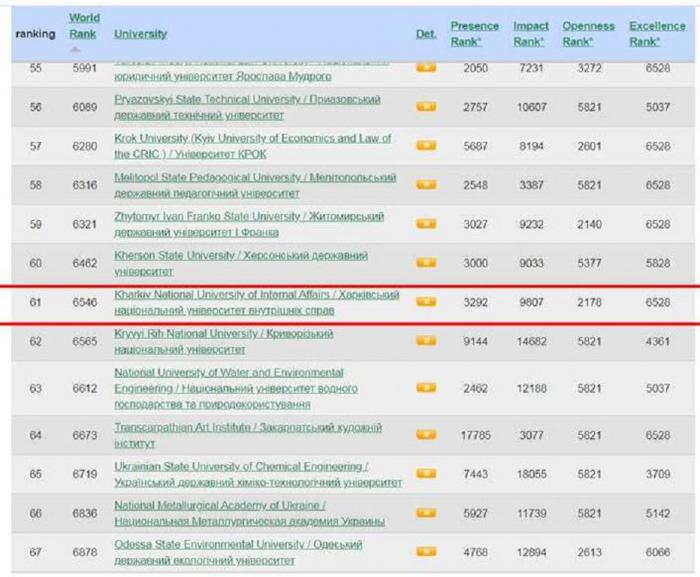Click the Openness Rank column header
This screenshot has height=577, width=700.
[588, 34]
